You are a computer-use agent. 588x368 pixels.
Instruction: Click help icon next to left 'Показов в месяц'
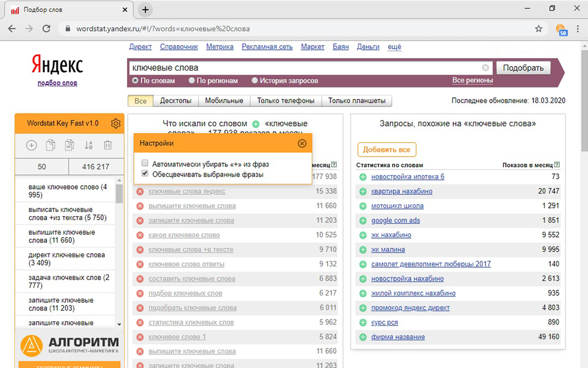coord(334,165)
